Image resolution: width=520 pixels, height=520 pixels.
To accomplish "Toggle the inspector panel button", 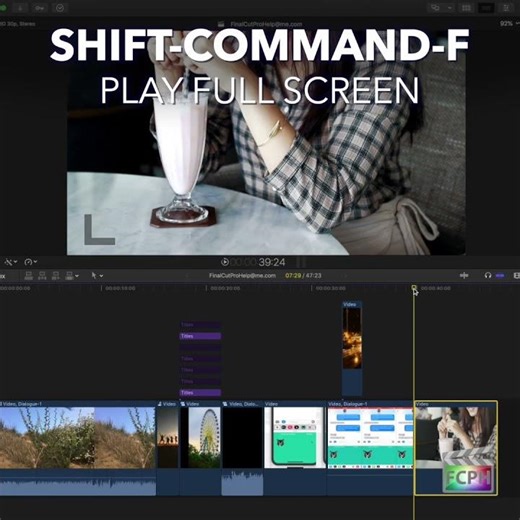I will pyautogui.click(x=506, y=8).
